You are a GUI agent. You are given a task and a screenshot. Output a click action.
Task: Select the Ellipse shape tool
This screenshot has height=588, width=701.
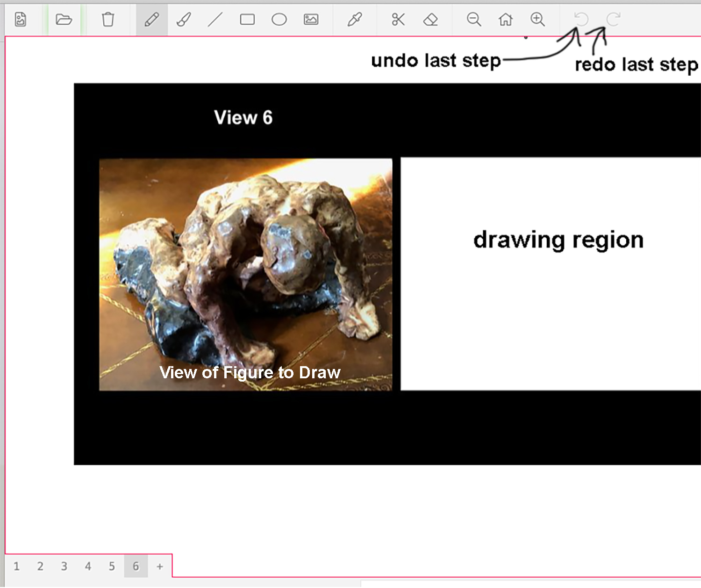279,20
